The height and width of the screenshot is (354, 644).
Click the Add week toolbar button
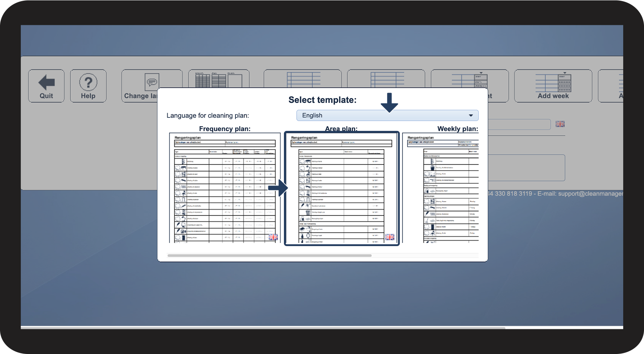(x=553, y=86)
